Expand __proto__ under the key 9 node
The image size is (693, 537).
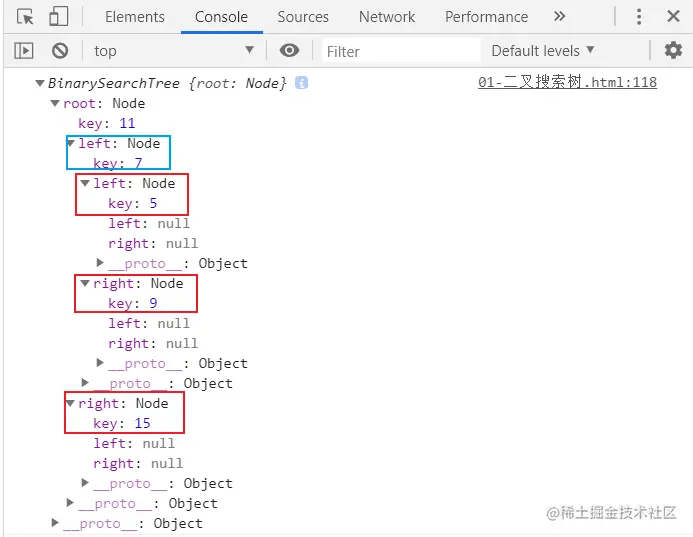(x=100, y=363)
